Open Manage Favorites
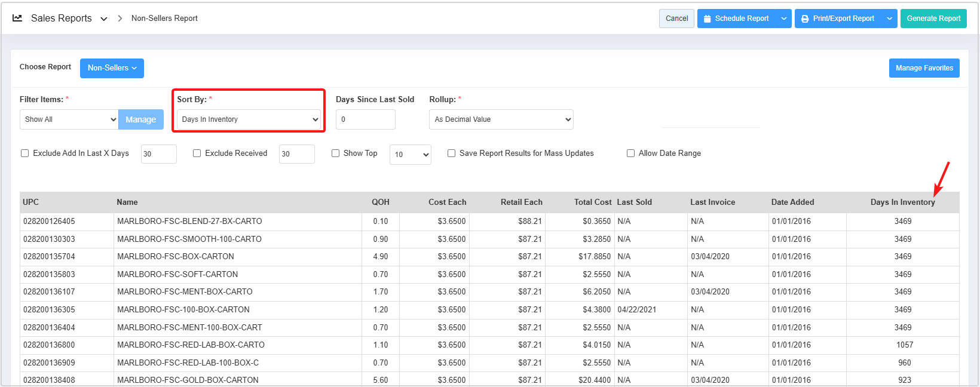 click(924, 68)
